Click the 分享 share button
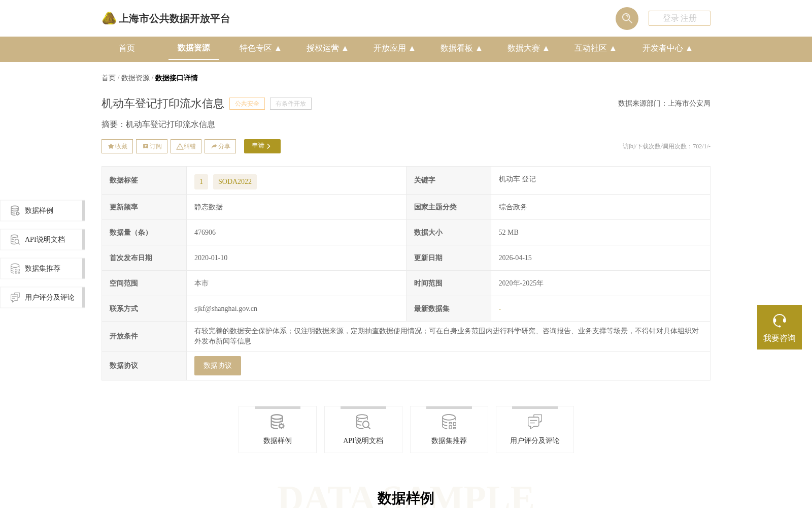The height and width of the screenshot is (508, 812). (220, 146)
